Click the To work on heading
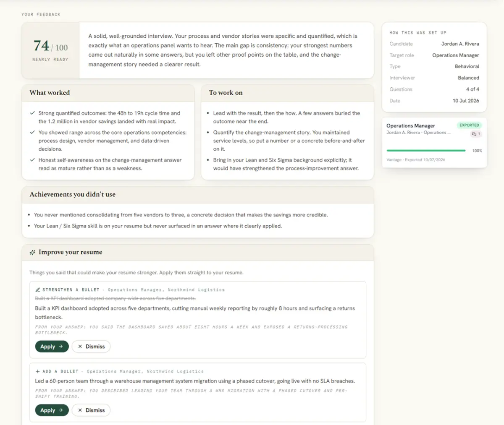This screenshot has height=425, width=504. click(x=226, y=93)
